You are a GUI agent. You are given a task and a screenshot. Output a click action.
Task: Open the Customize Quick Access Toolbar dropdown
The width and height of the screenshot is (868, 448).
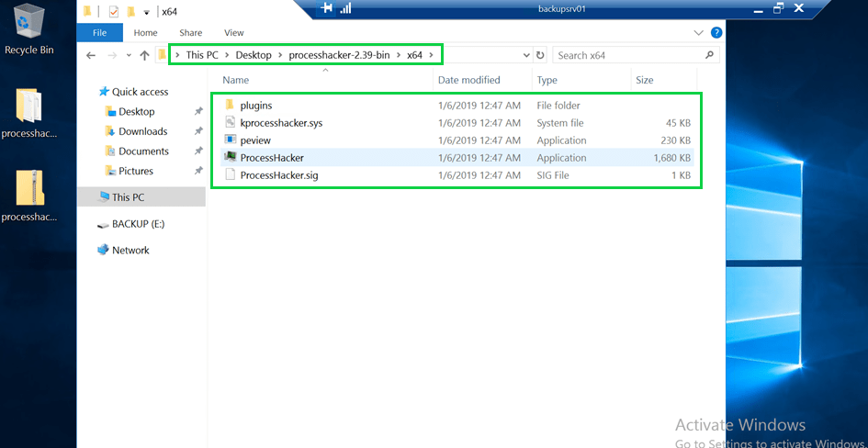(x=146, y=12)
